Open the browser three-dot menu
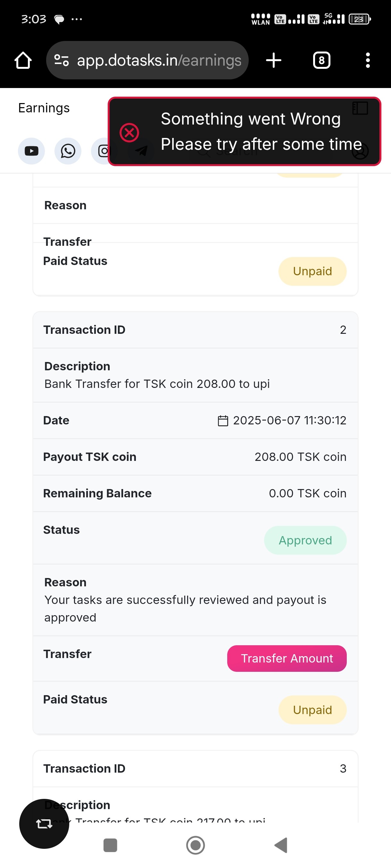The image size is (391, 868). [367, 61]
